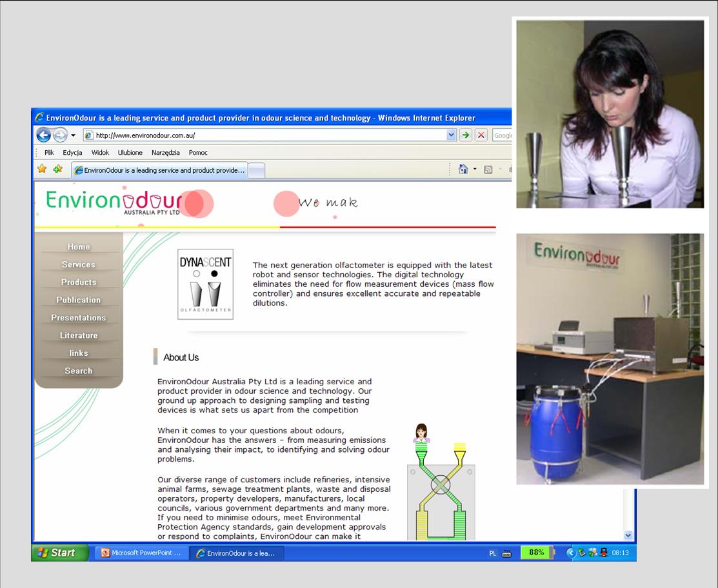Click the olfactometer diagram animation

[x=441, y=482]
